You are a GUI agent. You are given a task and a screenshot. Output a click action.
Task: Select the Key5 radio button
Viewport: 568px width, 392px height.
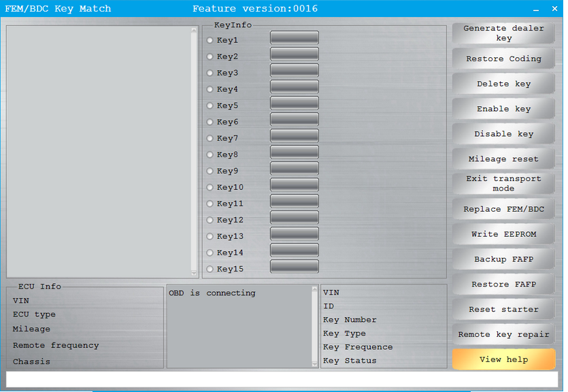(x=210, y=105)
